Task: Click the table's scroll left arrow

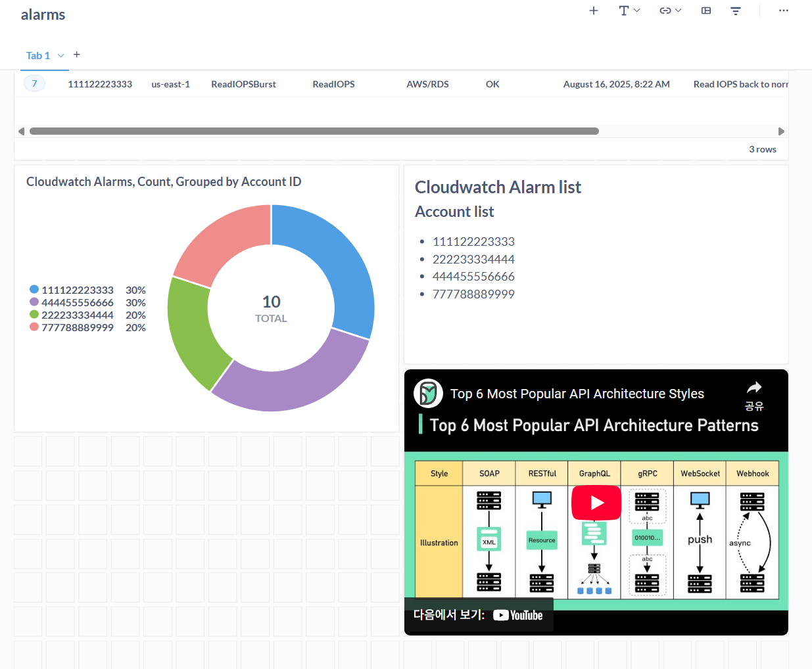Action: click(21, 131)
